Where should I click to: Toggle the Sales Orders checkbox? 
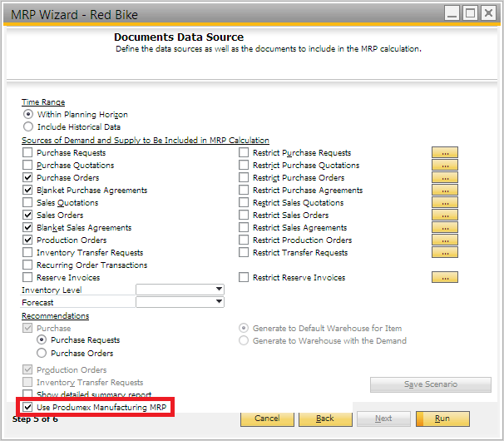28,216
